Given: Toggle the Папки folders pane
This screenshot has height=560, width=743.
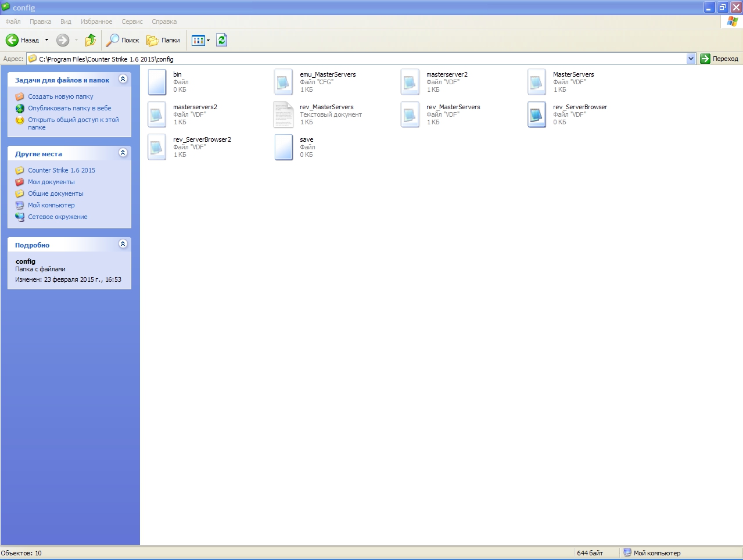Looking at the screenshot, I should tap(163, 40).
